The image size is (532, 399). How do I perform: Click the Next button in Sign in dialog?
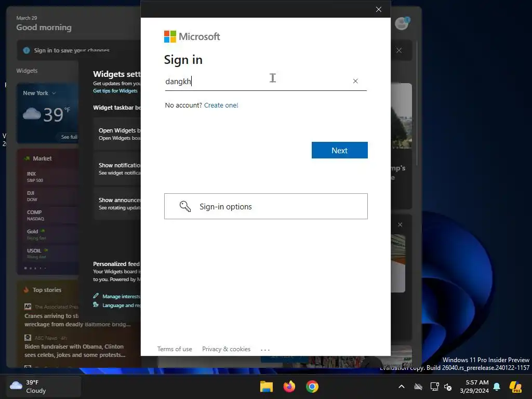pyautogui.click(x=339, y=150)
